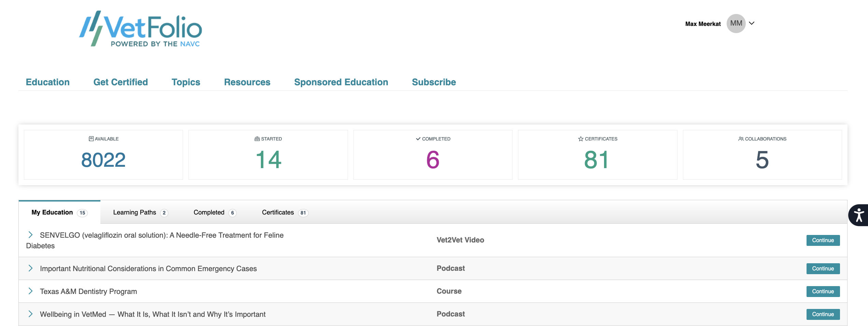Screen dimensions: 868x326
Task: Expand Important Nutritional Considerations row
Action: coord(30,268)
